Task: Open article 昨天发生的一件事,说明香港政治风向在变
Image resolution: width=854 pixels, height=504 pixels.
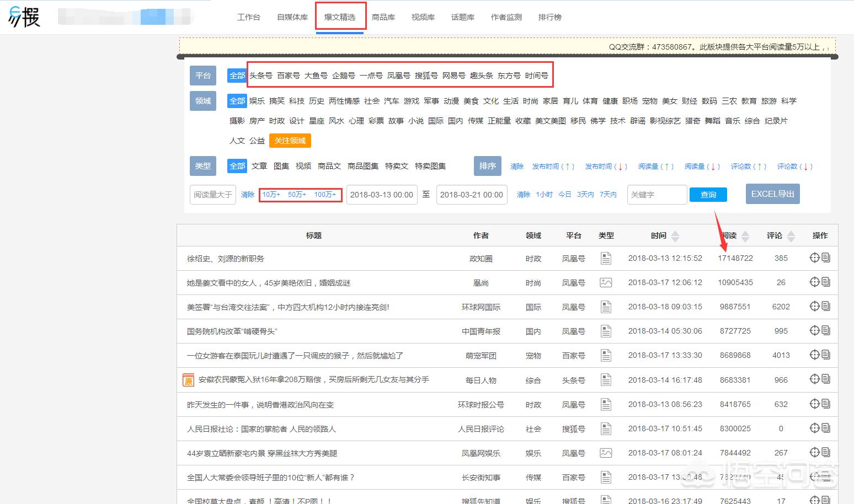Action: click(260, 405)
